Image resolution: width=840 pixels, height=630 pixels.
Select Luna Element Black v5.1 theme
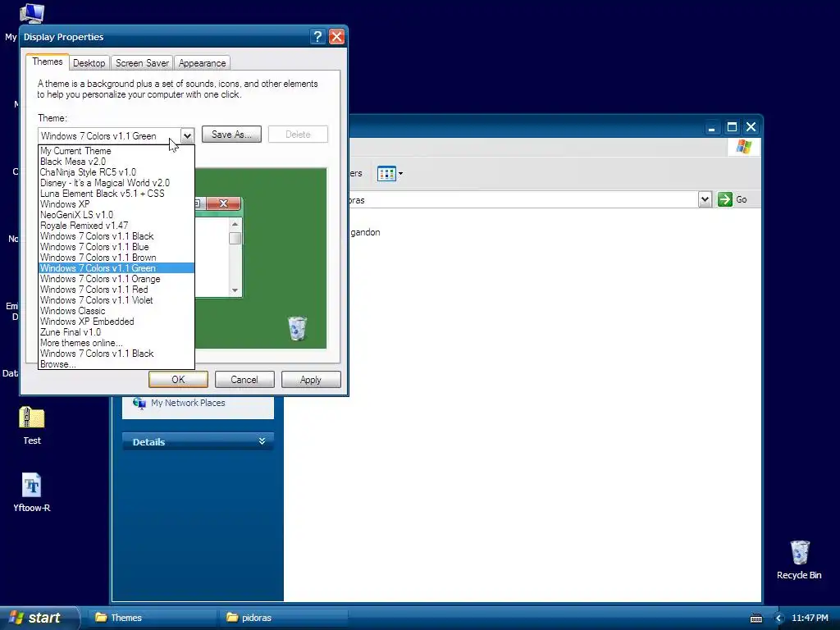(x=116, y=194)
